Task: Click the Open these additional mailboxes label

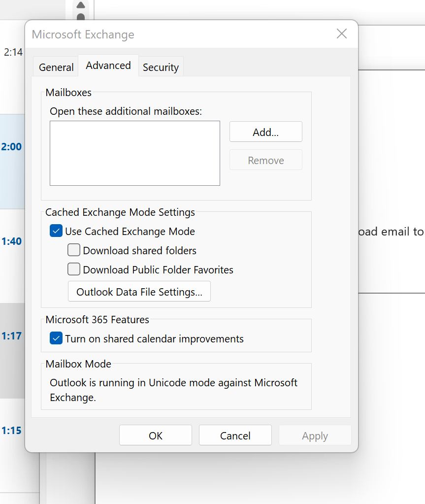Action: click(126, 111)
